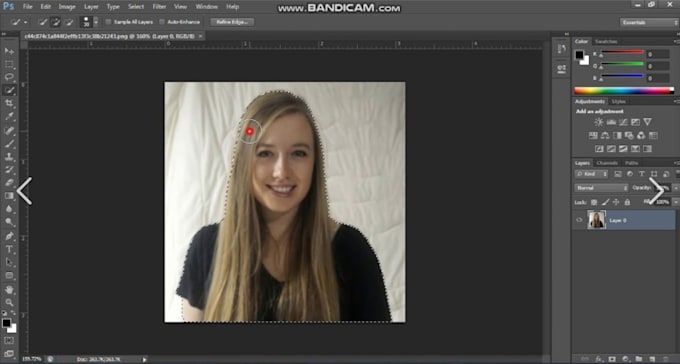
Task: Enable Sample All Layers checkbox
Action: [x=108, y=22]
